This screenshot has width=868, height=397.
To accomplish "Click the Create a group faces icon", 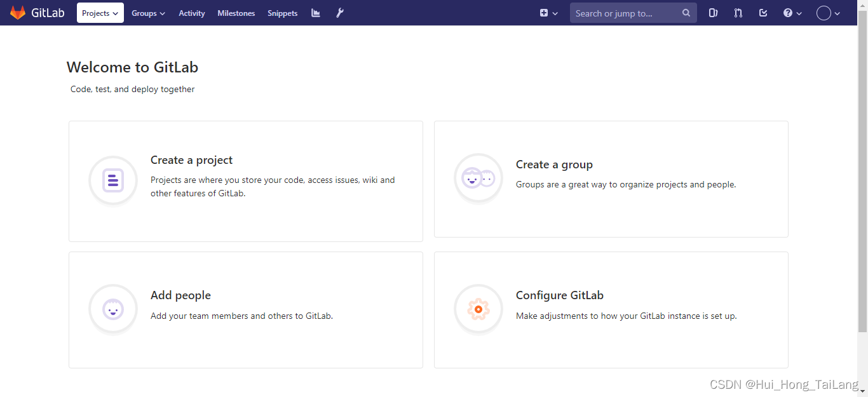I will 478,178.
